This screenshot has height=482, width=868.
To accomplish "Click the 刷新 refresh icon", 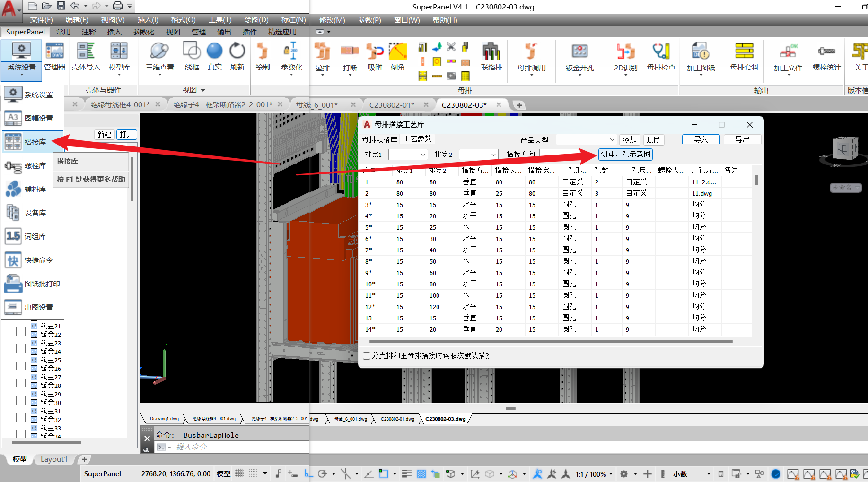I will [x=237, y=57].
